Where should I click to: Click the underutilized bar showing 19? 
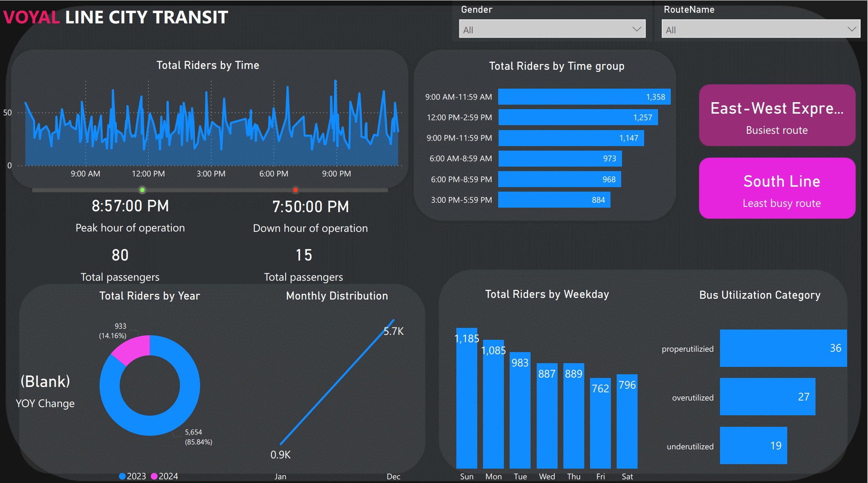(753, 446)
